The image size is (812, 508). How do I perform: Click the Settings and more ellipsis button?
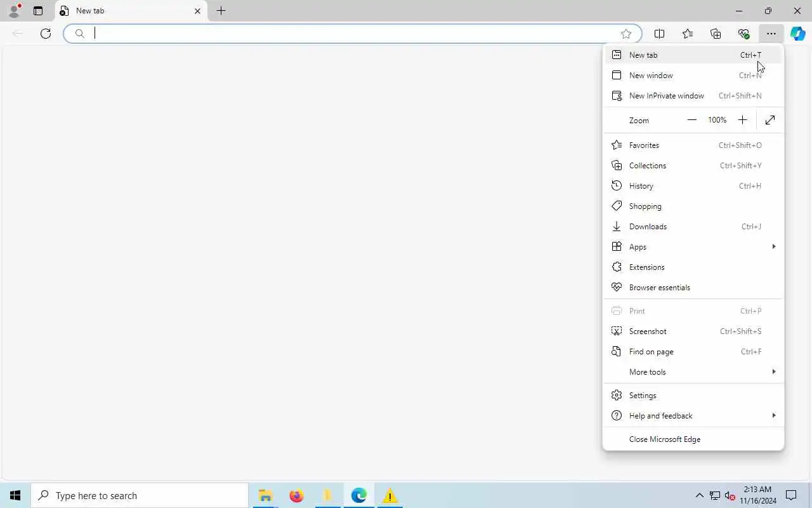[x=771, y=34]
